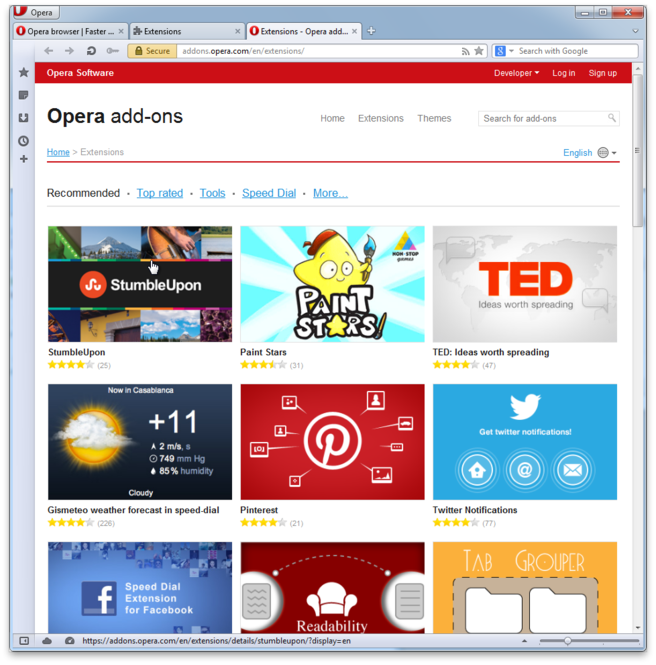Image resolution: width=656 pixels, height=665 pixels.
Task: Open the Paint Stars extension thumbnail
Action: pyautogui.click(x=332, y=284)
